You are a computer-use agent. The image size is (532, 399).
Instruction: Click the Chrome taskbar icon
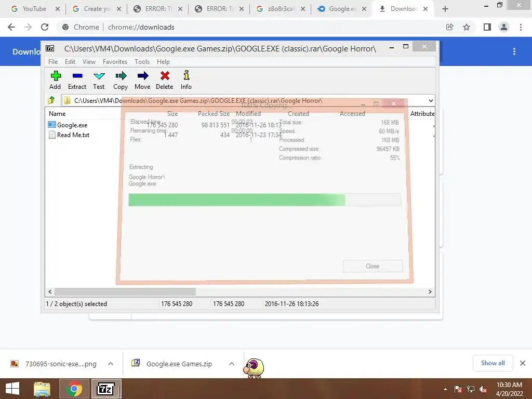click(74, 389)
